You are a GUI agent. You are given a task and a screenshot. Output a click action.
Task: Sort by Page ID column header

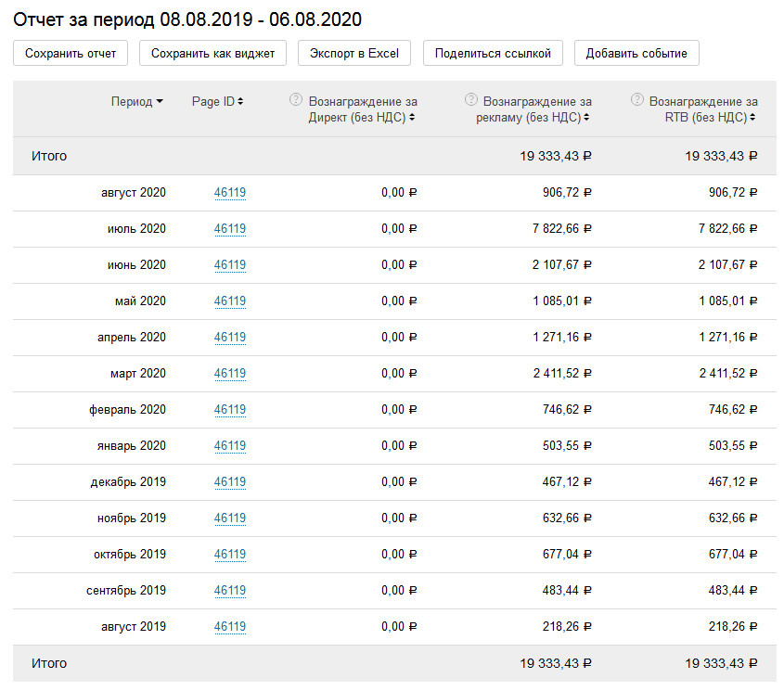point(217,102)
